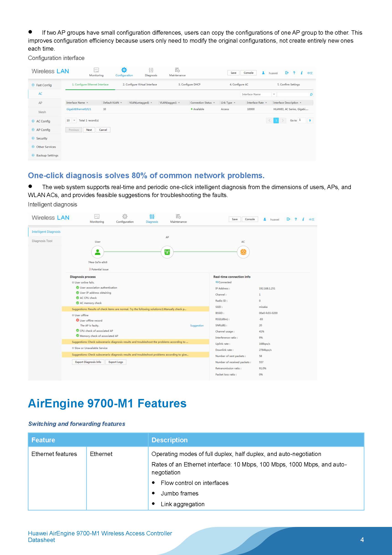
Task: Click the green User icon in diagnosis topology
Action: (98, 252)
